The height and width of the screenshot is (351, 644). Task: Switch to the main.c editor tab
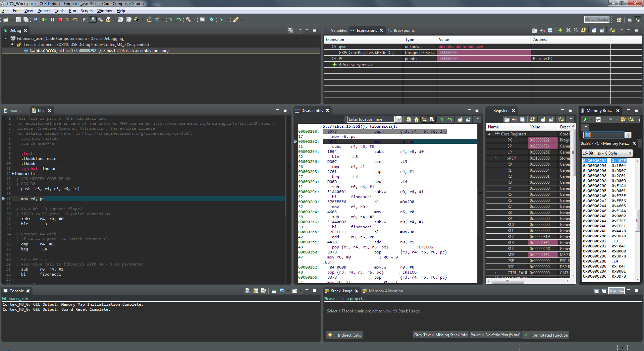coord(15,111)
